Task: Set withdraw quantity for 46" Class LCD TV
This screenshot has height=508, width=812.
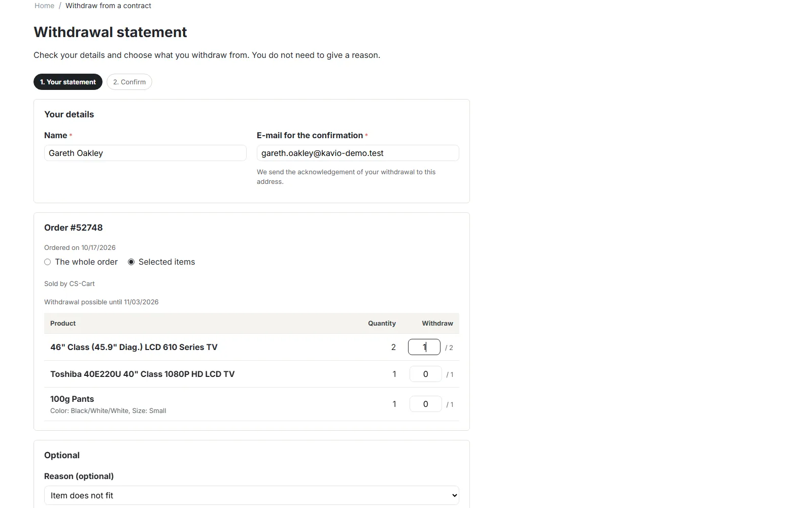Action: point(424,347)
